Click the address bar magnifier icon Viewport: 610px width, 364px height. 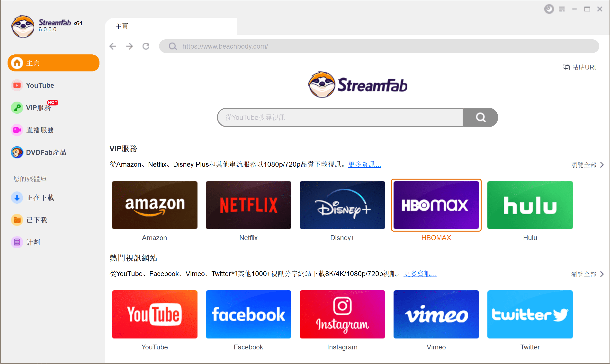(x=173, y=46)
